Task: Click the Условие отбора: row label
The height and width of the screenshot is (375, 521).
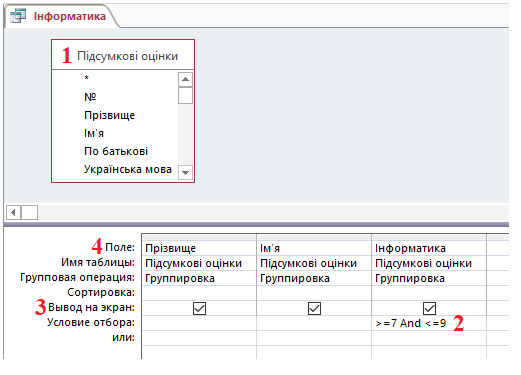Action: point(91,322)
